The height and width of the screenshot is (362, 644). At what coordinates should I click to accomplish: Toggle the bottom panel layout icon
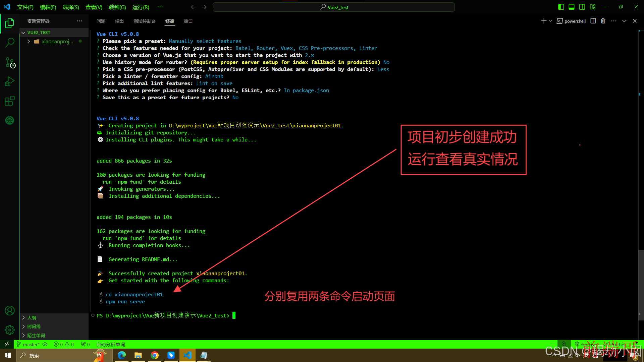[x=572, y=7]
